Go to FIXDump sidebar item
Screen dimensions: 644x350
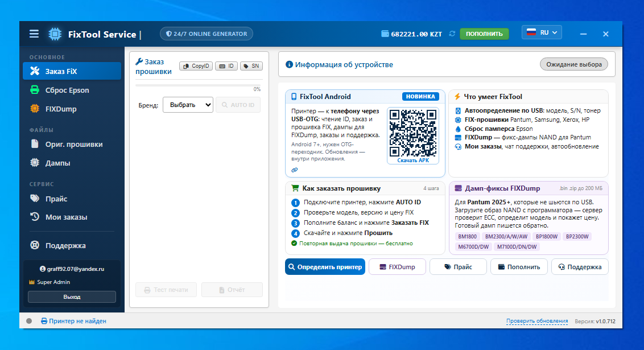(72, 109)
